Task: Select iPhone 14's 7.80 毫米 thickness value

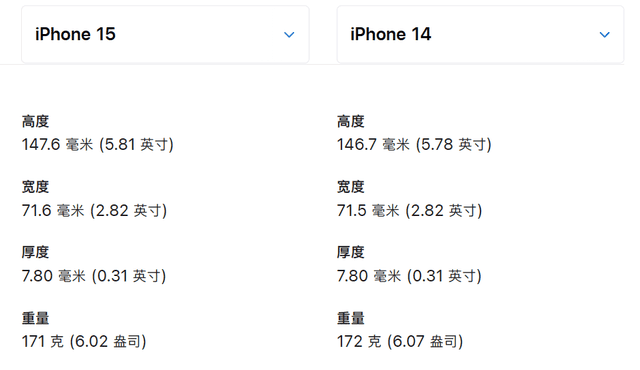Action: click(409, 276)
